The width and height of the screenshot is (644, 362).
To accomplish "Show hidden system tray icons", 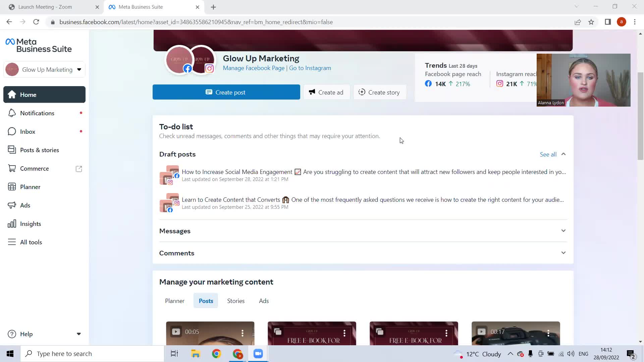I will point(510,354).
